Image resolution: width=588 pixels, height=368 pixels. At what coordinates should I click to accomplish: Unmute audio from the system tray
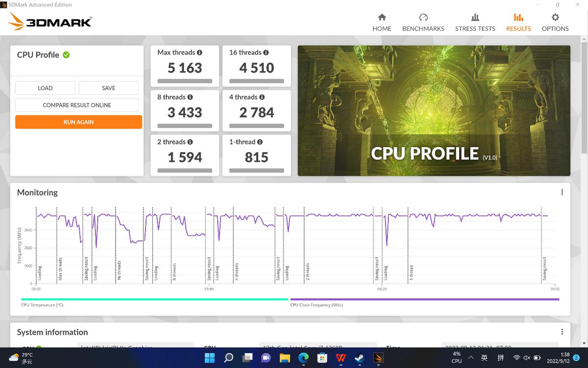[x=527, y=358]
